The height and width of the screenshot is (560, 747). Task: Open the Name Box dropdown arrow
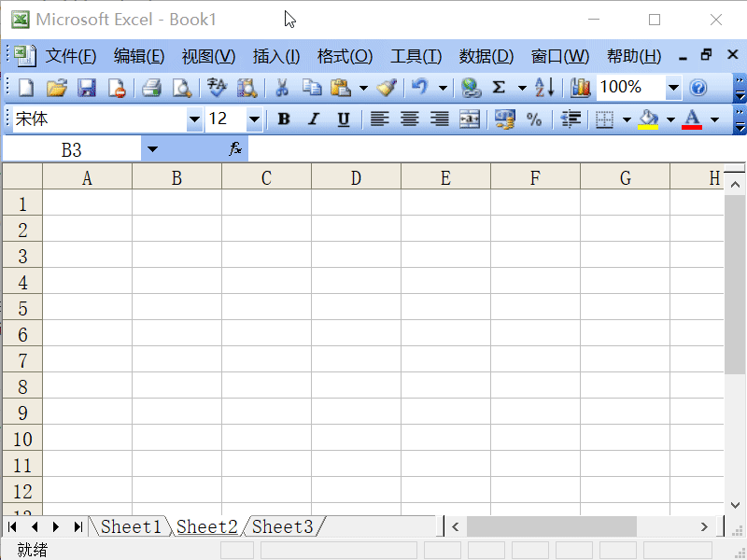(152, 149)
